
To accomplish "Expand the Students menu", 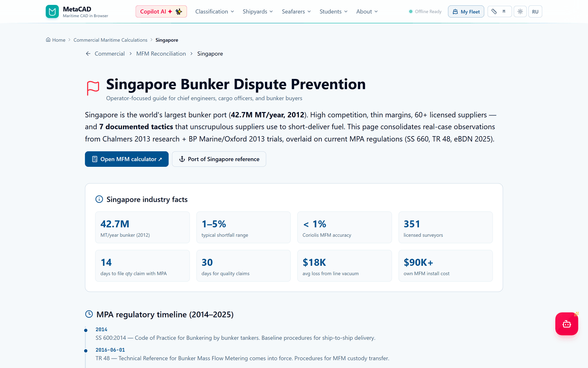I will click(x=334, y=11).
